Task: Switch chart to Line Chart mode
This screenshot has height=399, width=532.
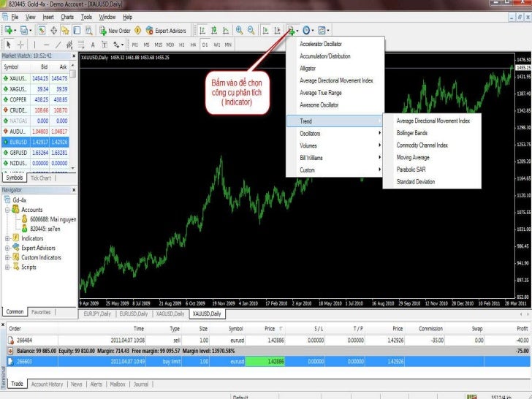Action: [226, 31]
